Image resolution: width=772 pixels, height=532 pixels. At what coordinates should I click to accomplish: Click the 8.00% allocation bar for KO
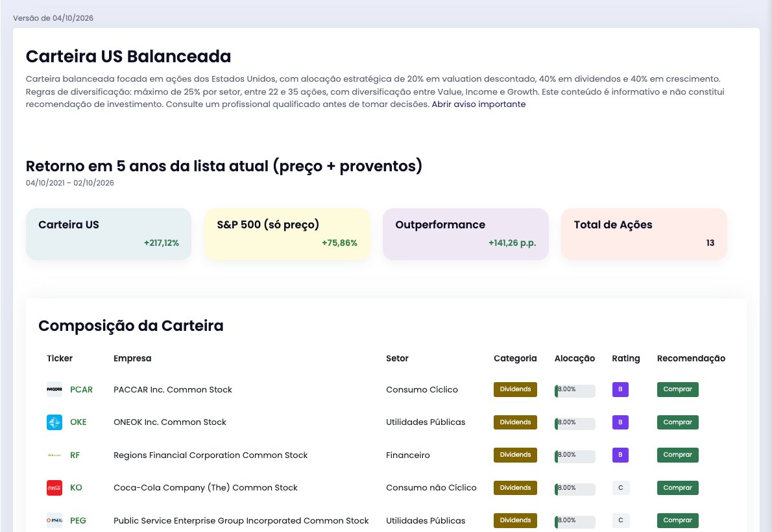(575, 489)
